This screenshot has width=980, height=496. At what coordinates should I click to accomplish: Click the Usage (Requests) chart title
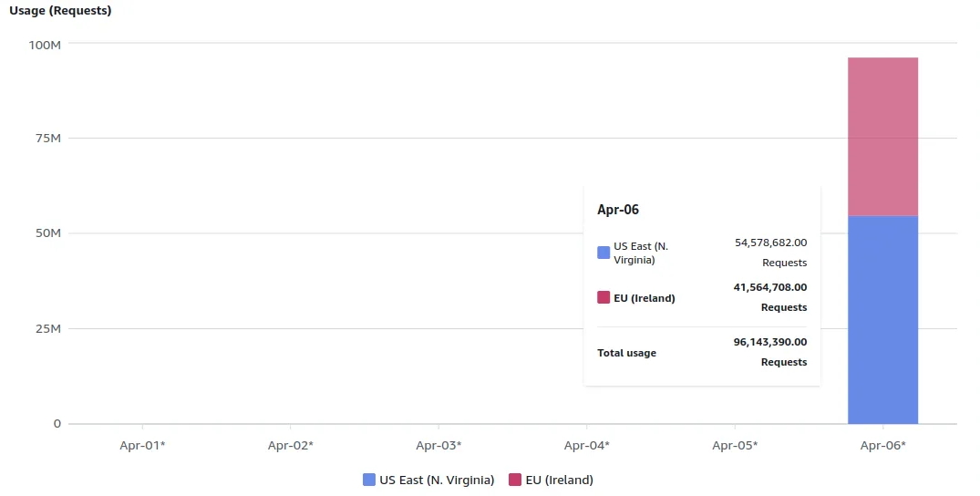point(60,11)
